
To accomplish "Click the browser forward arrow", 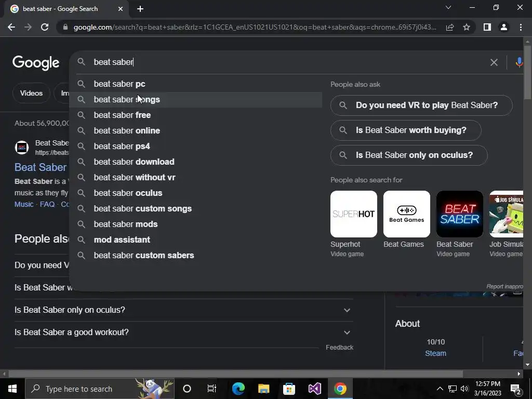I will coord(28,27).
